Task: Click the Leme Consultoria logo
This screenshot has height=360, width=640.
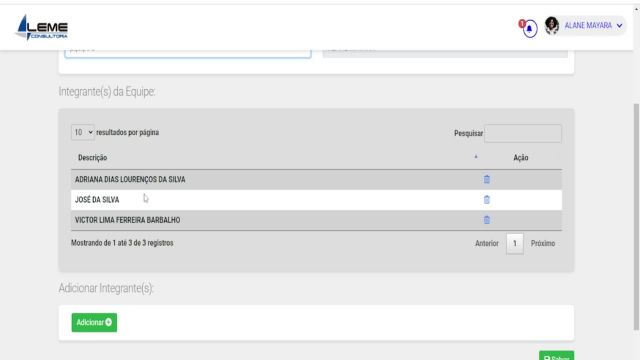Action: click(42, 27)
